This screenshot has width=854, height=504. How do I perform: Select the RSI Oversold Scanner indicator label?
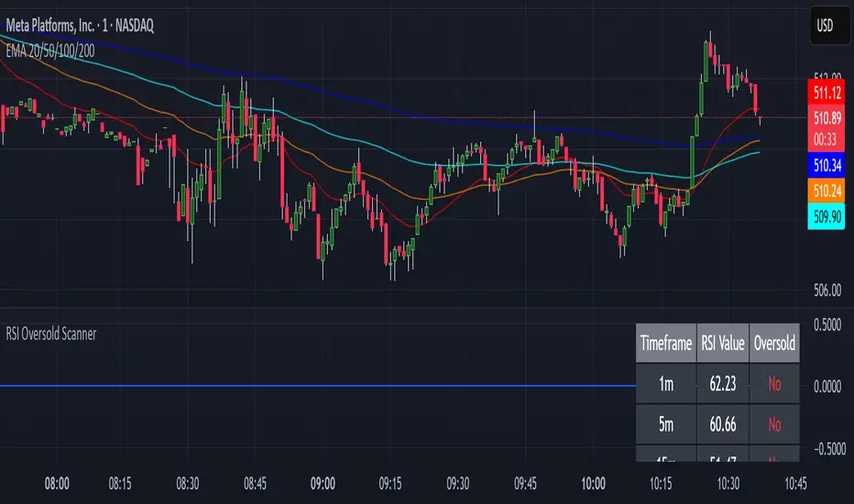point(51,334)
